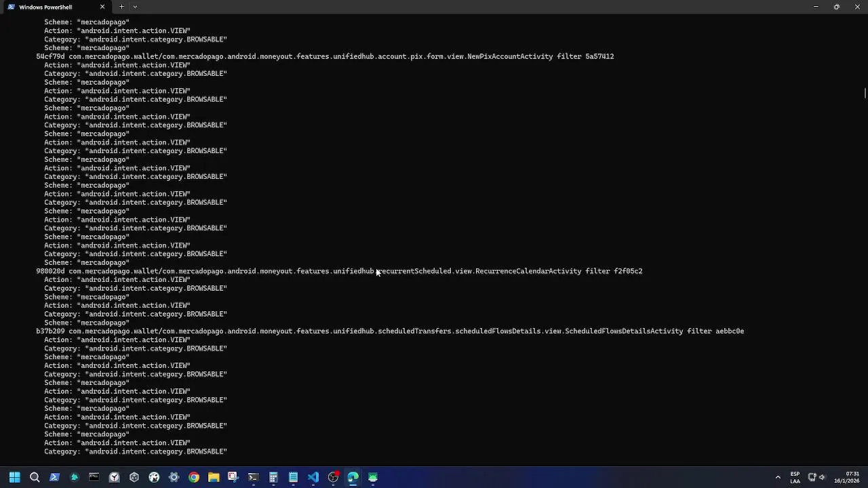Image resolution: width=868 pixels, height=488 pixels.
Task: Open the blue PowerShell taskbar icon
Action: point(54,477)
